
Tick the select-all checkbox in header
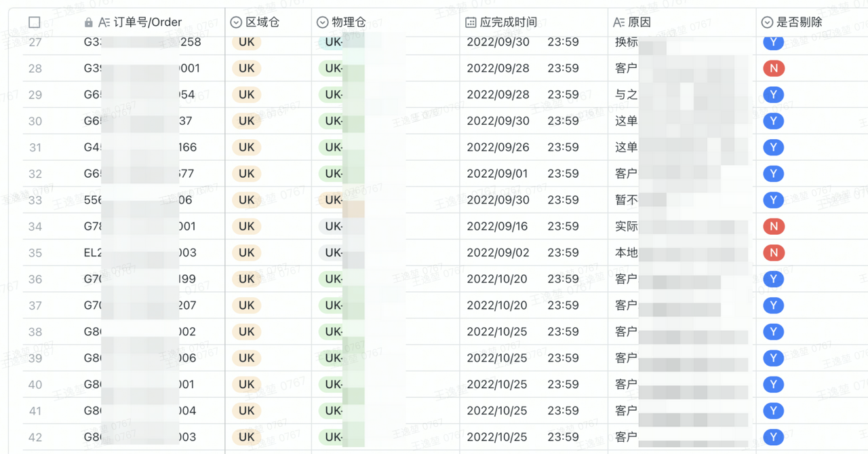(x=35, y=22)
